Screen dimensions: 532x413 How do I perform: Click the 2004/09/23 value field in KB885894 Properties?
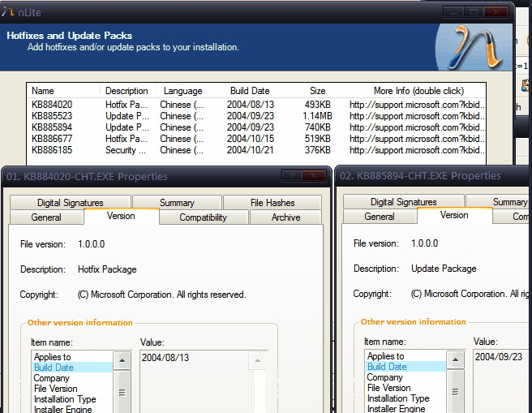tap(501, 381)
